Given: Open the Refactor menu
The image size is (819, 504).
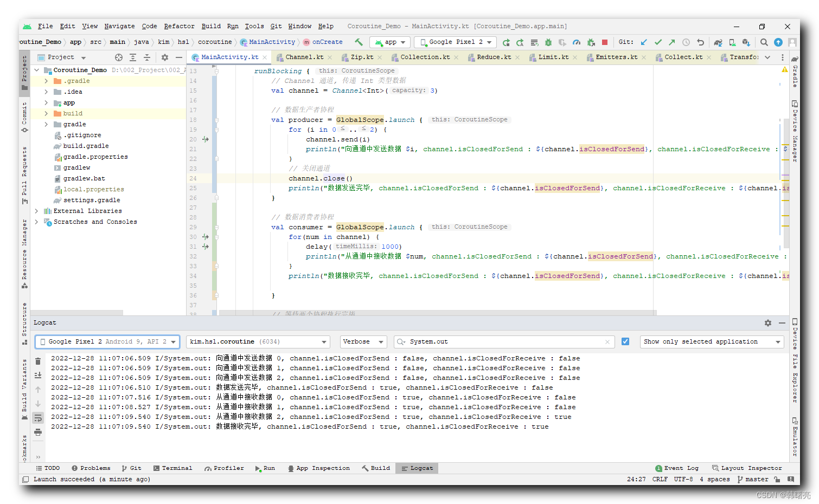Looking at the screenshot, I should pos(179,26).
